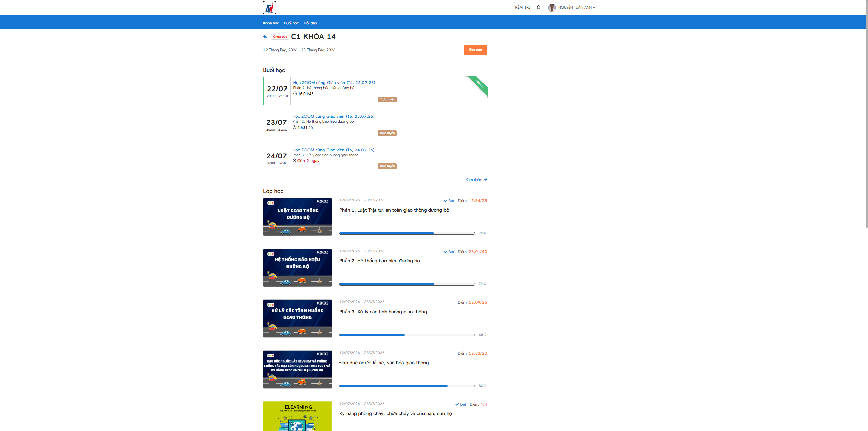The image size is (868, 431).
Task: Open Đạo đức người lái xe, văn hóa giao thông
Action: point(384,363)
